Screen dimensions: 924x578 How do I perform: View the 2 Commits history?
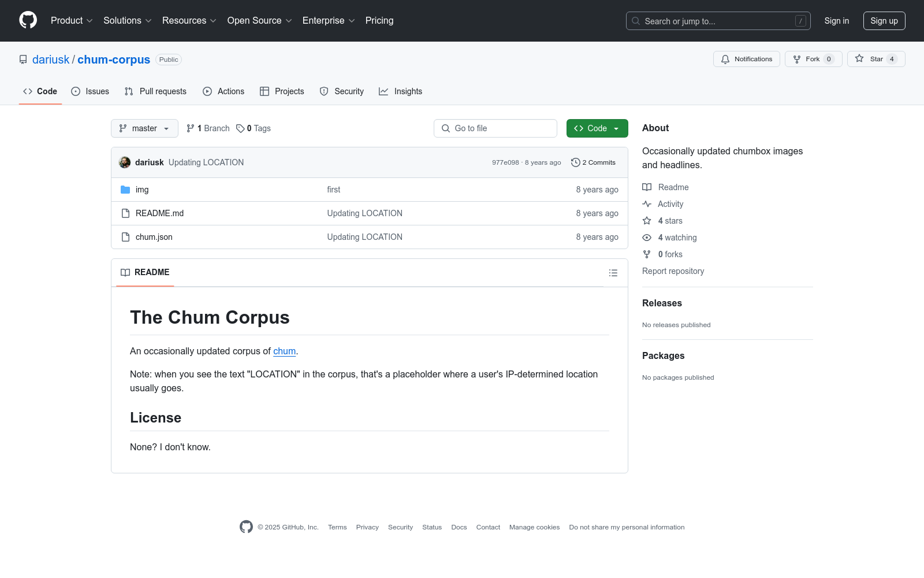(x=593, y=162)
